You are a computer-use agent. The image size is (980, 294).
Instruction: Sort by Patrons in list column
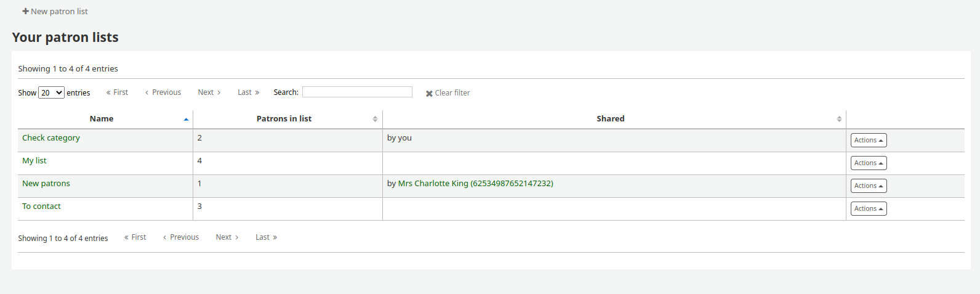(x=287, y=119)
